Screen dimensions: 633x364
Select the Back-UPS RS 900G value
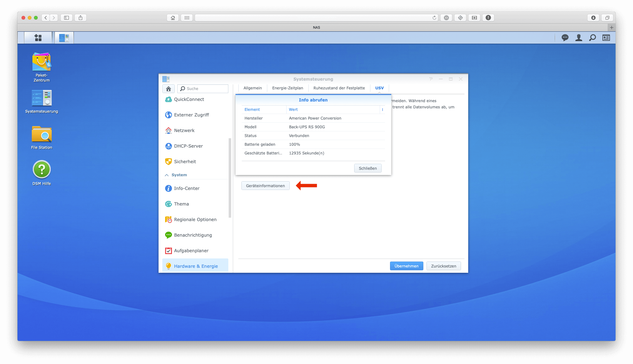[x=307, y=127]
